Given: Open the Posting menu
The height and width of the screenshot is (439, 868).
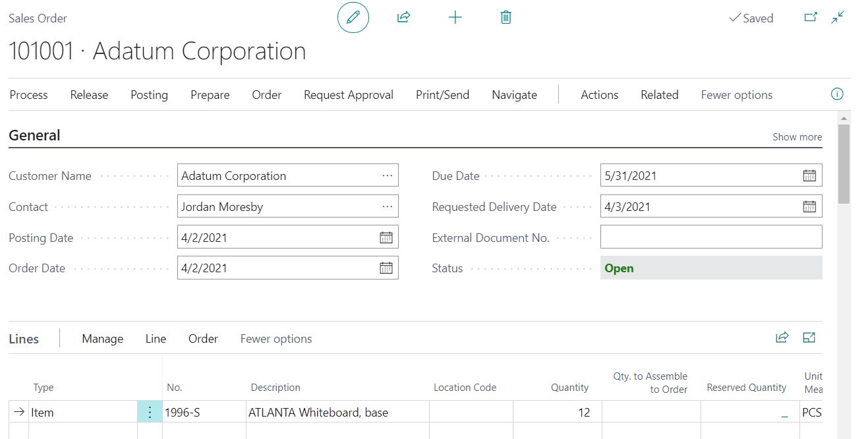Looking at the screenshot, I should 149,95.
